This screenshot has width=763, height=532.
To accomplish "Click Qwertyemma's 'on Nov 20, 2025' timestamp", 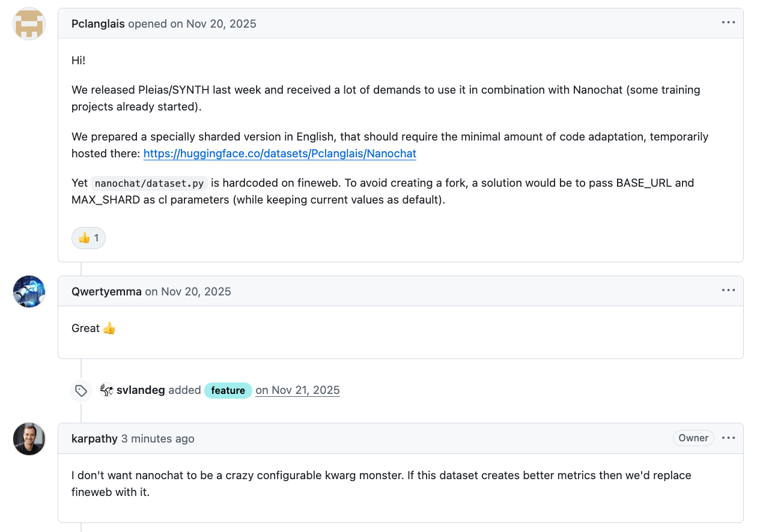I will 188,292.
